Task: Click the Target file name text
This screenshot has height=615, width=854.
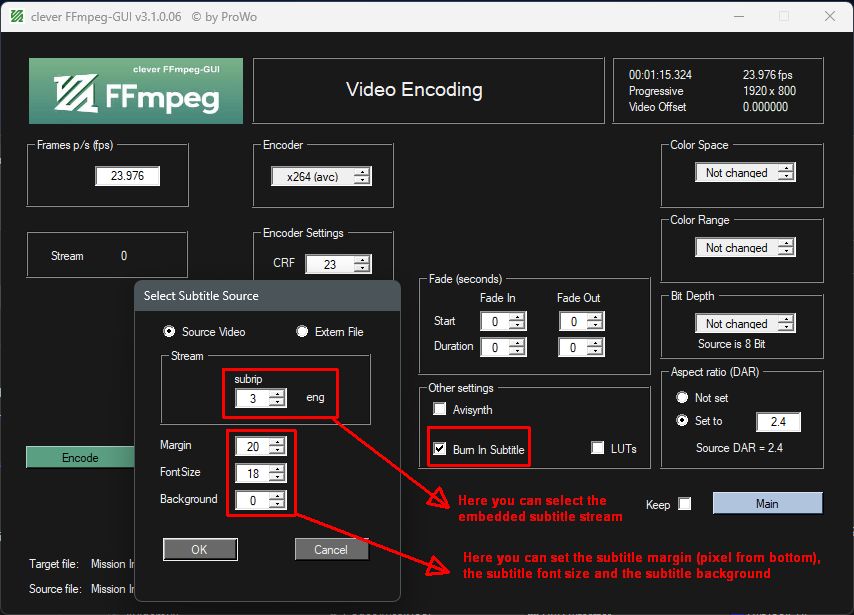Action: coord(112,564)
